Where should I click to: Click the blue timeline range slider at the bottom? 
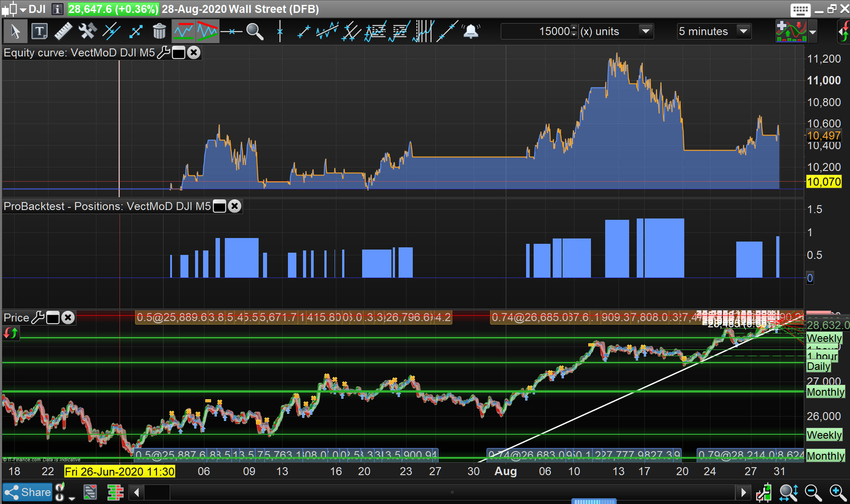coord(594,501)
